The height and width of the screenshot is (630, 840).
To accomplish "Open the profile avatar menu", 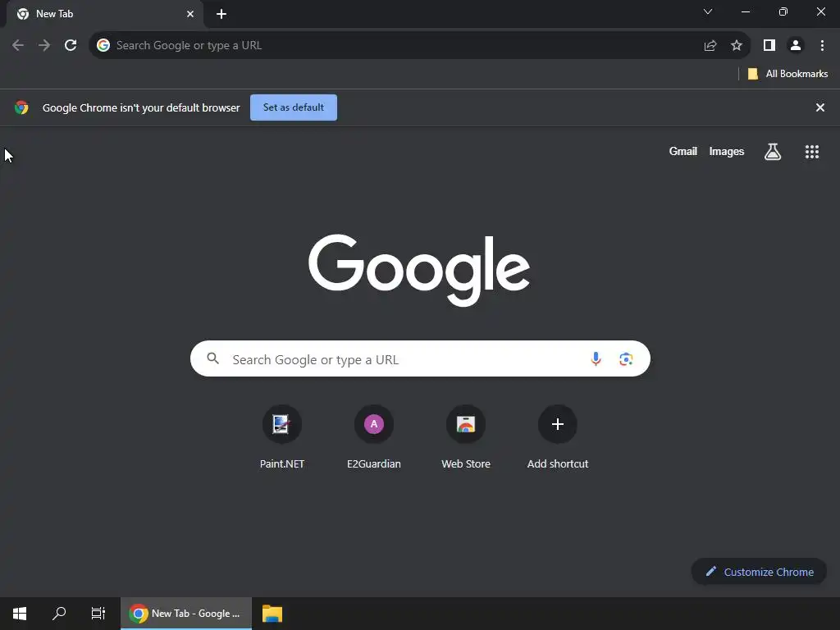I will pos(796,46).
